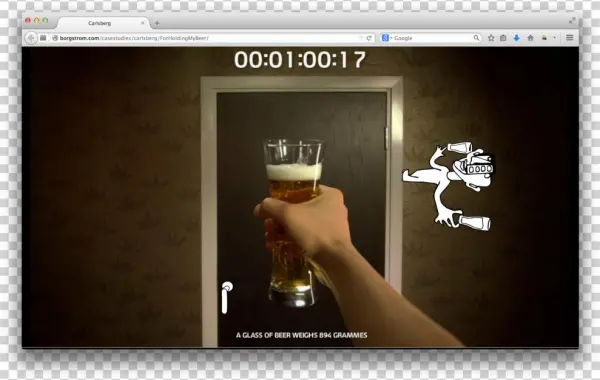
Task: Go to the home page icon
Action: (530, 38)
